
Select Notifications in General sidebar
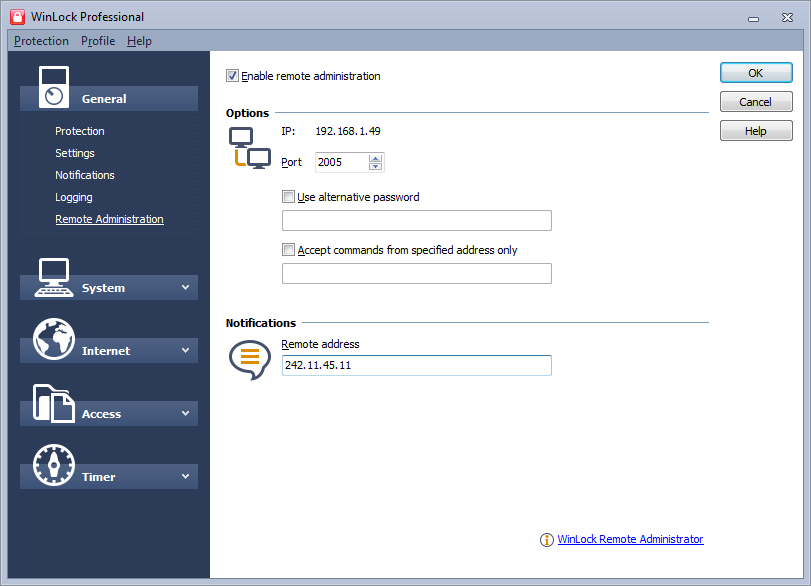point(85,175)
